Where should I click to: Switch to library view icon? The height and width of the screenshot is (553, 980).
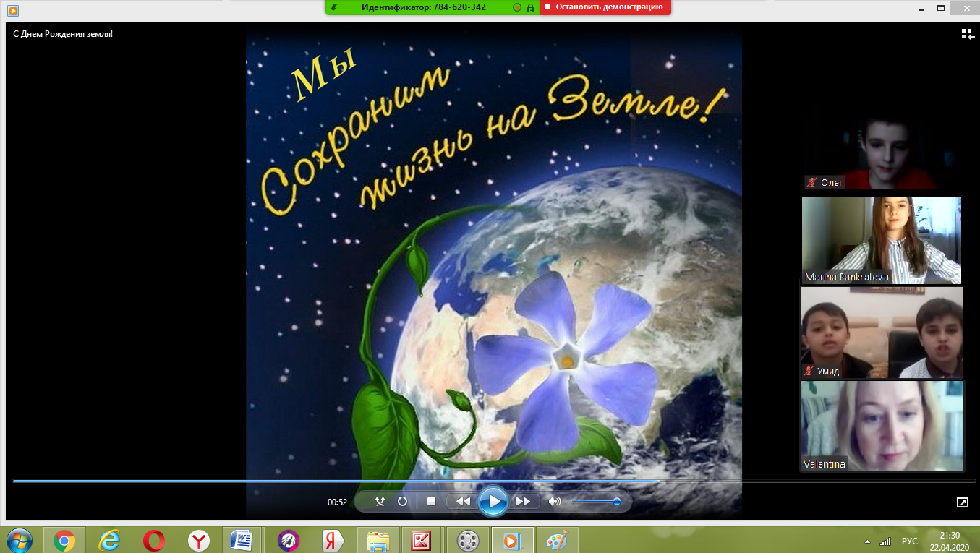click(x=968, y=33)
